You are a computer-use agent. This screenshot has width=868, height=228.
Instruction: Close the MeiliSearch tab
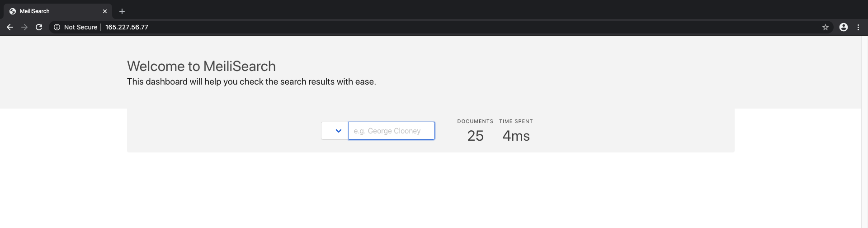click(105, 11)
